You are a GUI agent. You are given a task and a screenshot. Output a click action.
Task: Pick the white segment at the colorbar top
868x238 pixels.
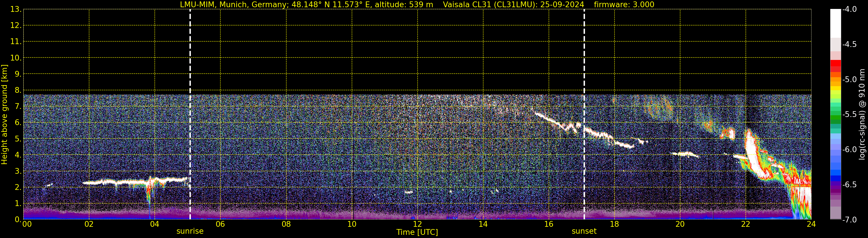click(836, 23)
